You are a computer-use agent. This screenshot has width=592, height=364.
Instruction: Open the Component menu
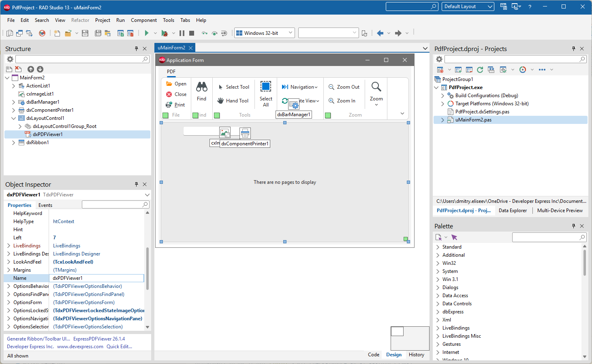[x=144, y=20]
